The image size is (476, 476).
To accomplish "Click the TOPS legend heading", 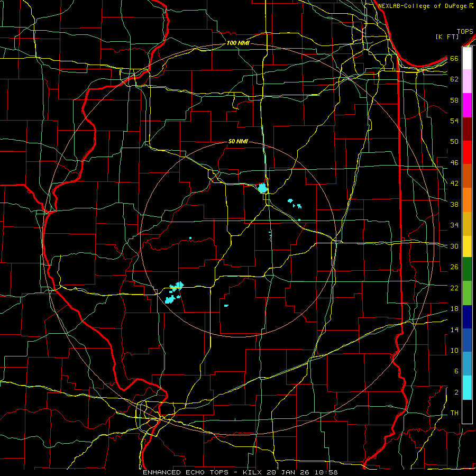I will pyautogui.click(x=465, y=32).
